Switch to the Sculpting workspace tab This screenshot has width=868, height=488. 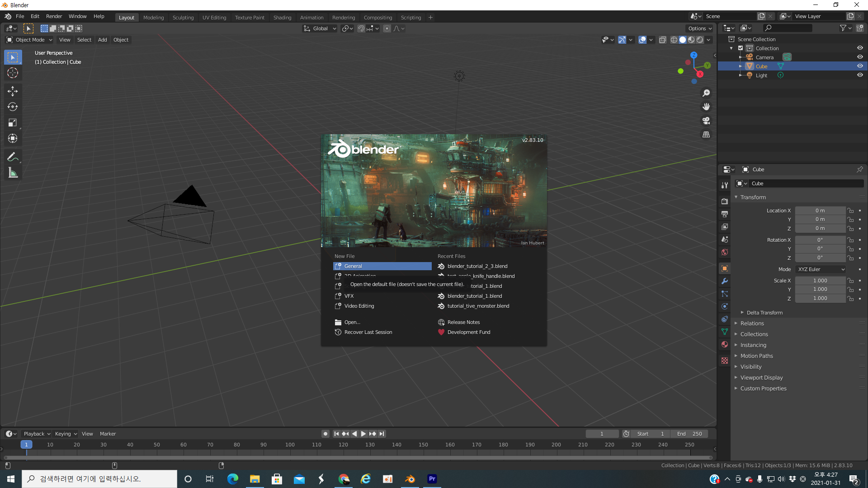pyautogui.click(x=183, y=18)
